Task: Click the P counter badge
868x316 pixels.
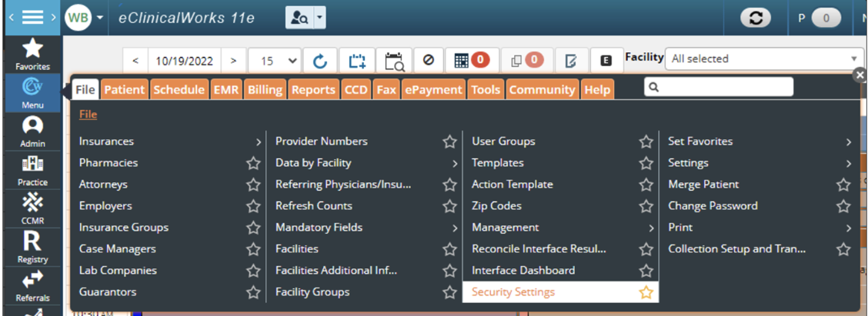Action: (826, 18)
